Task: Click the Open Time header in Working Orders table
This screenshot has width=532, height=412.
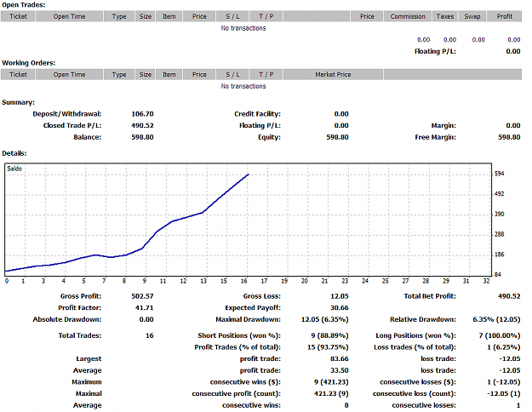Action: pos(69,74)
